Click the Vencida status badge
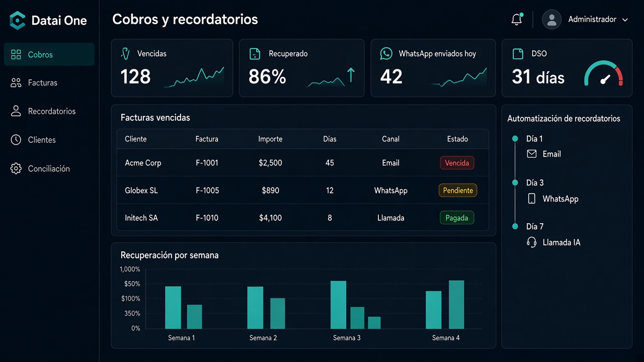The image size is (644, 362). (457, 163)
